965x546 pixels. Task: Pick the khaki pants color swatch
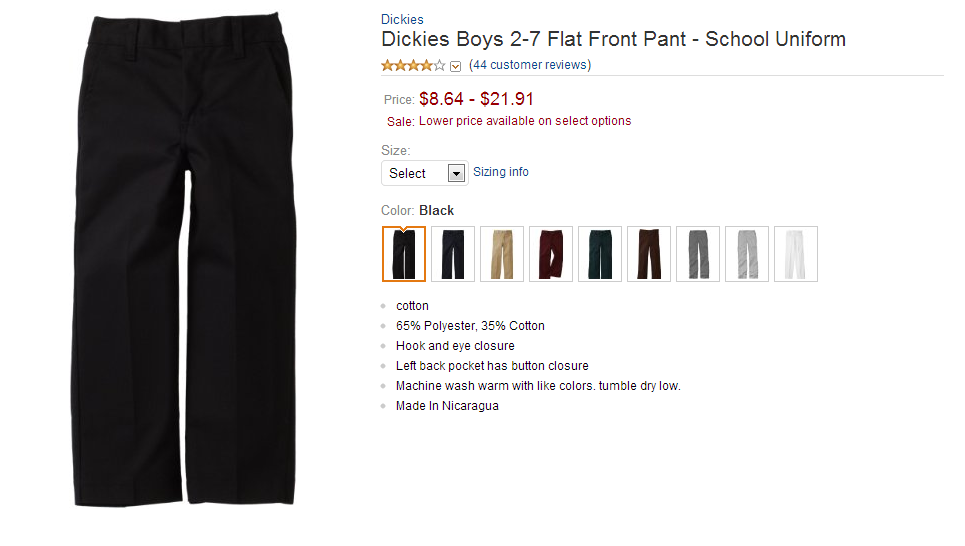502,254
